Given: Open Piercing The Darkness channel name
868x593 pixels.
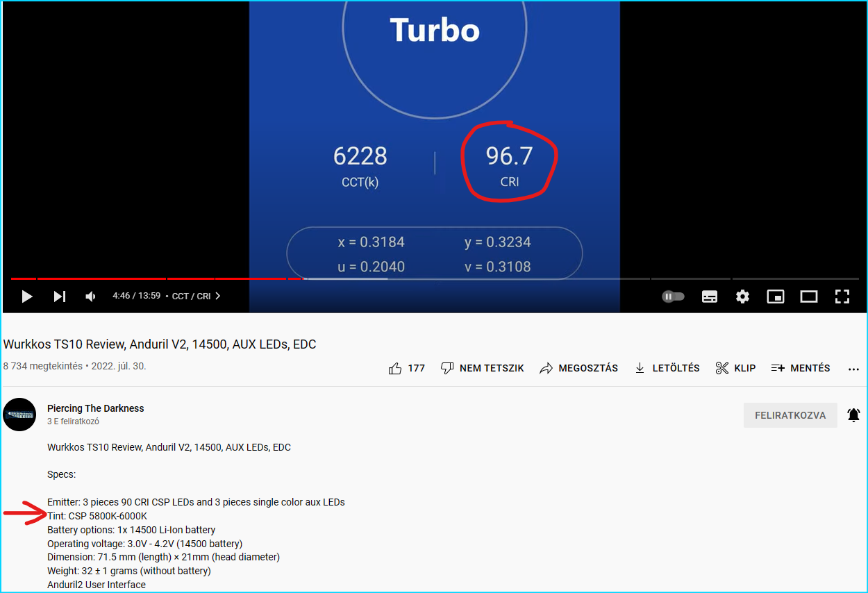Looking at the screenshot, I should pos(96,408).
